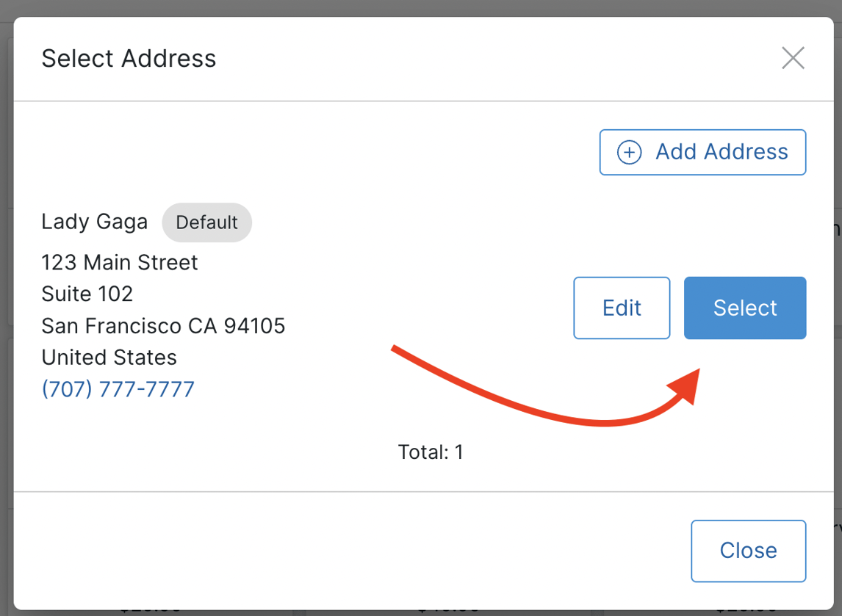Click the dimmed background outside the dialog
The height and width of the screenshot is (616, 842).
[421, 7]
